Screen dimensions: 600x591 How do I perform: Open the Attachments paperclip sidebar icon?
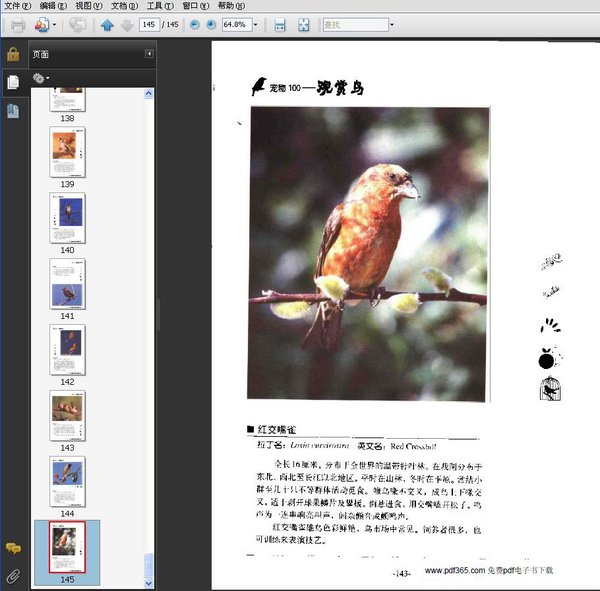[13, 576]
